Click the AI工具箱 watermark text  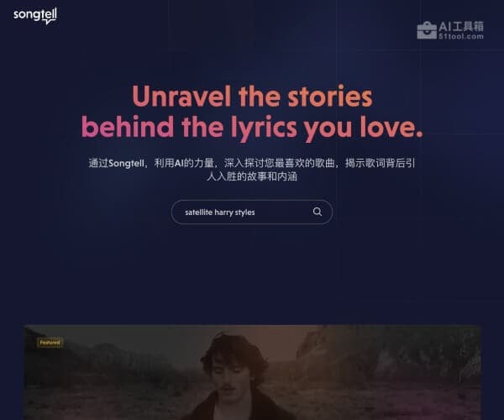pos(461,26)
